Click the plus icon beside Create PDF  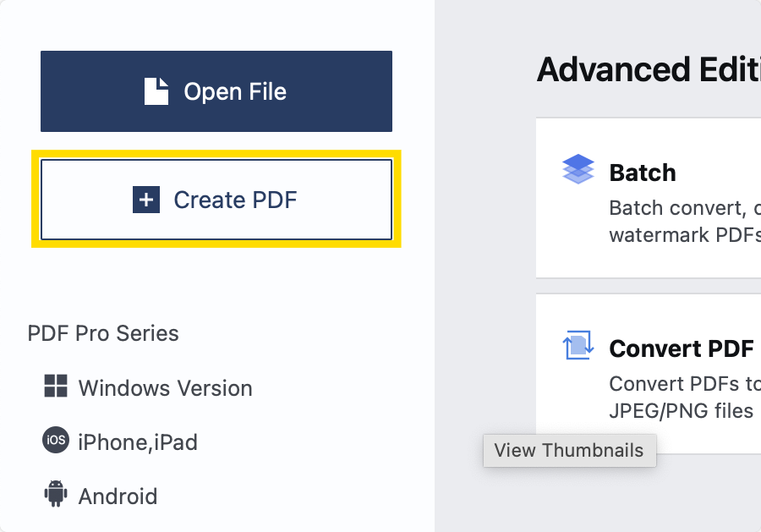tap(146, 200)
